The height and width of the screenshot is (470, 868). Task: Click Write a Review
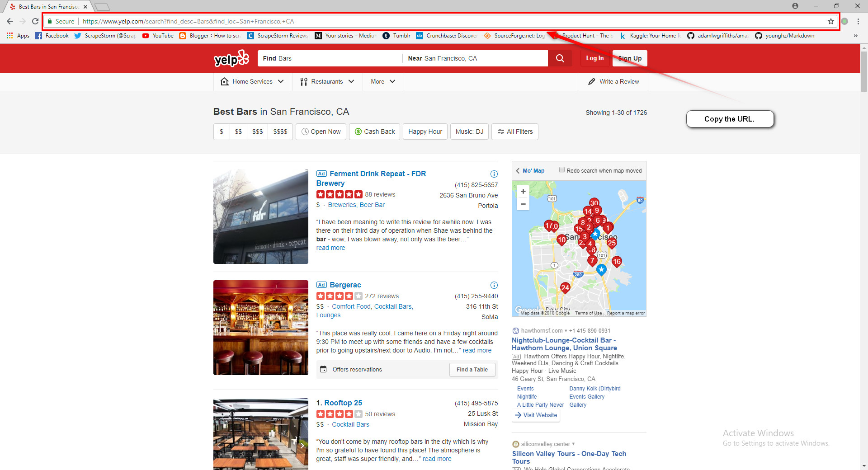pyautogui.click(x=613, y=82)
